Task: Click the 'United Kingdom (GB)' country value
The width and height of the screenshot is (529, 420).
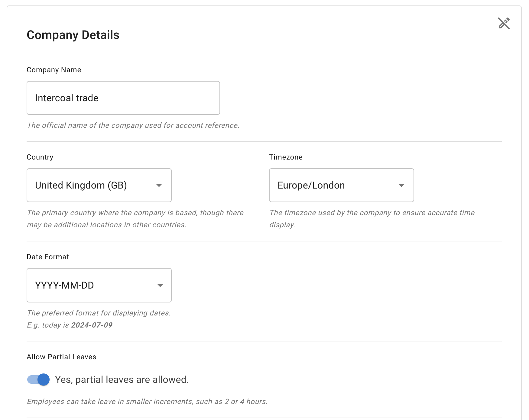Action: click(81, 185)
